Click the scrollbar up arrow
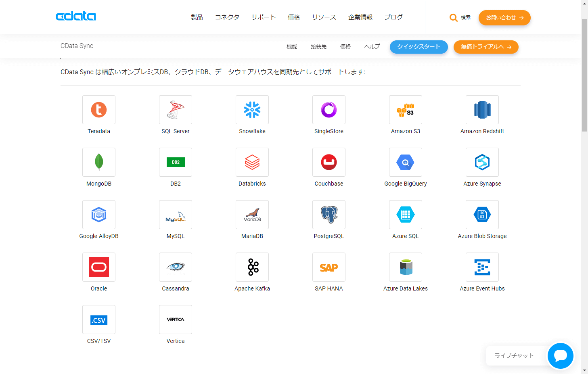This screenshot has width=588, height=374. tap(584, 3)
